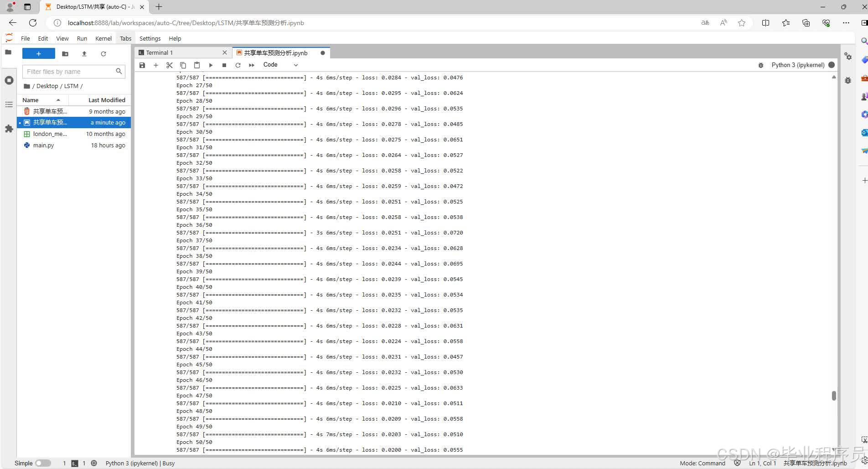The width and height of the screenshot is (868, 469).
Task: Save the notebook with the disk icon
Action: coord(142,65)
